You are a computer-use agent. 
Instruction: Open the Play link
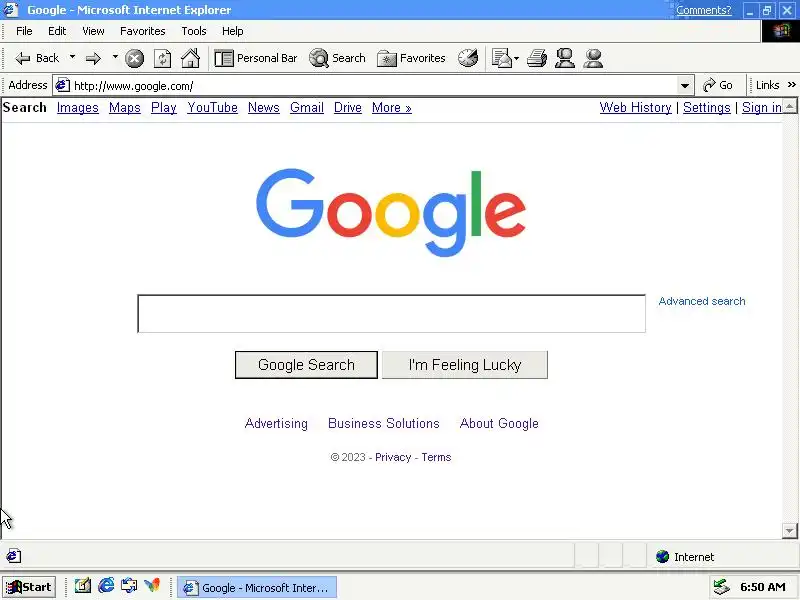point(164,108)
